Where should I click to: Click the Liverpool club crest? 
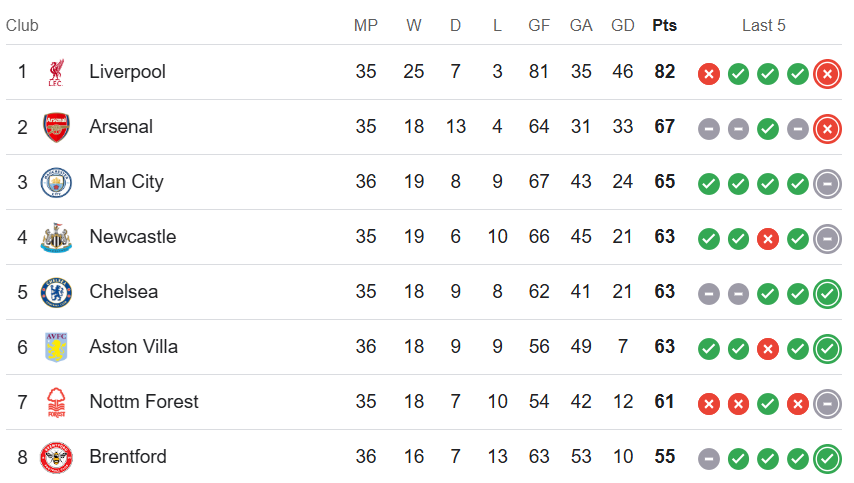coord(56,72)
